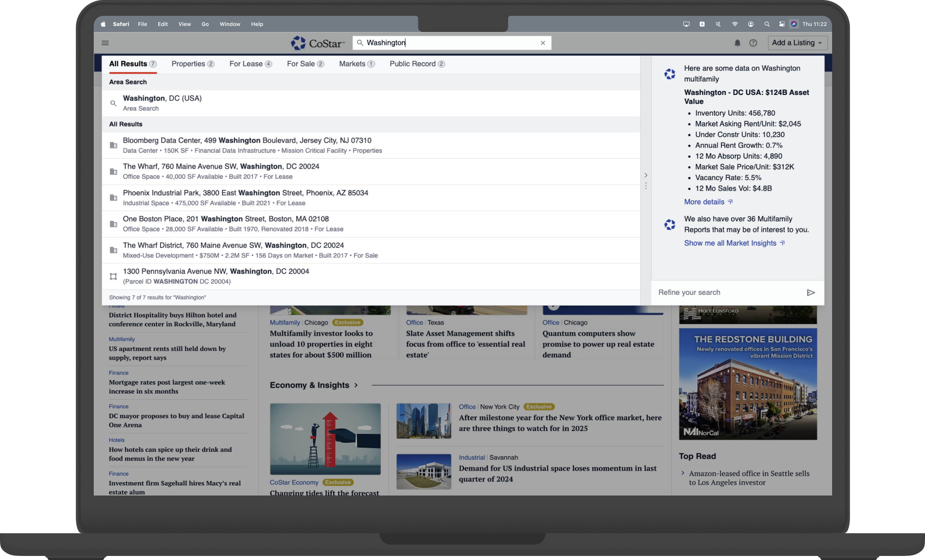This screenshot has width=925, height=560.
Task: Switch to the Public Record tab
Action: [417, 64]
